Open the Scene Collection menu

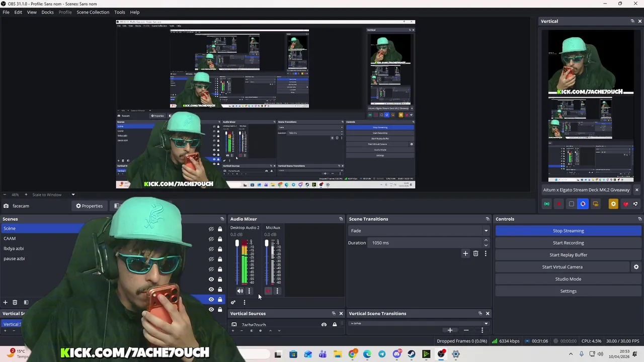tap(93, 12)
